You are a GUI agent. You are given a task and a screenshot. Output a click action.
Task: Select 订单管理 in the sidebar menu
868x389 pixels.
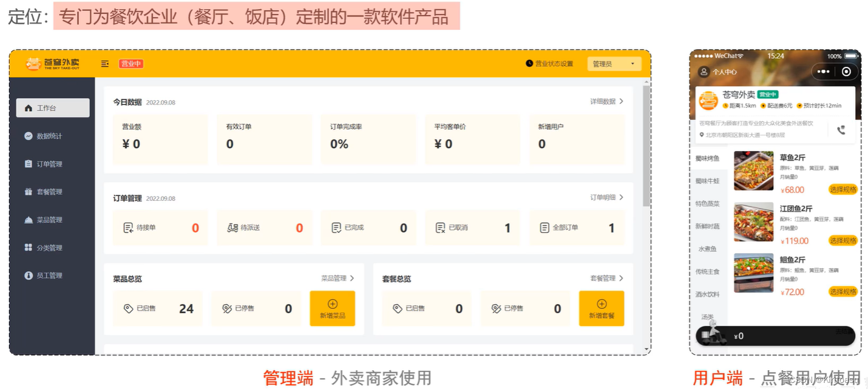click(53, 164)
